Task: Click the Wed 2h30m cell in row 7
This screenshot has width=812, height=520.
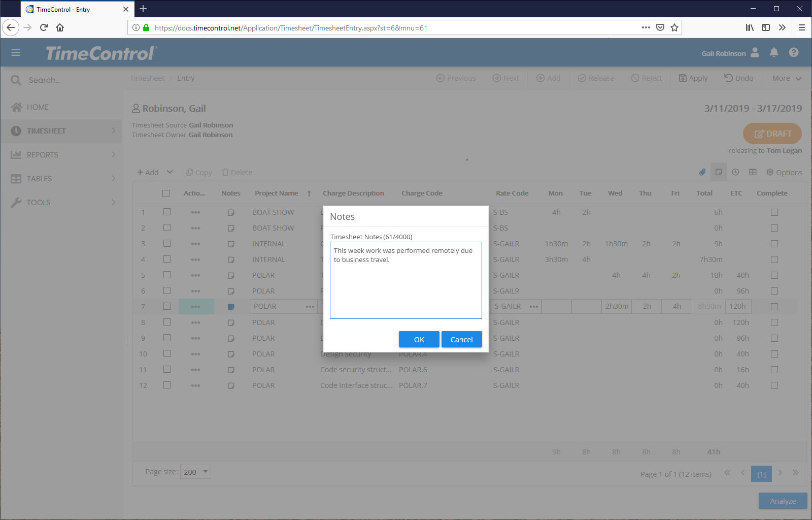Action: coord(617,307)
